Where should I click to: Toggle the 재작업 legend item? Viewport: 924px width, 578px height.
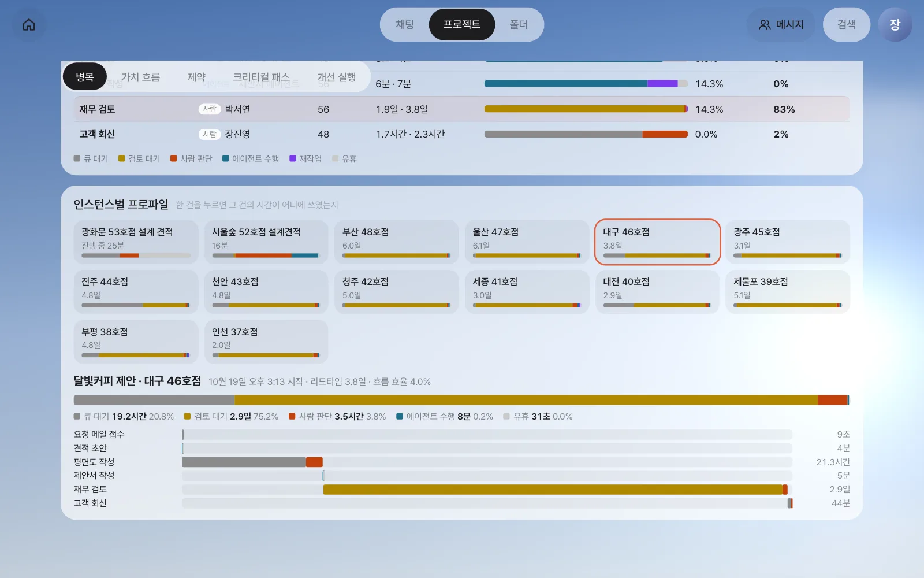[305, 158]
